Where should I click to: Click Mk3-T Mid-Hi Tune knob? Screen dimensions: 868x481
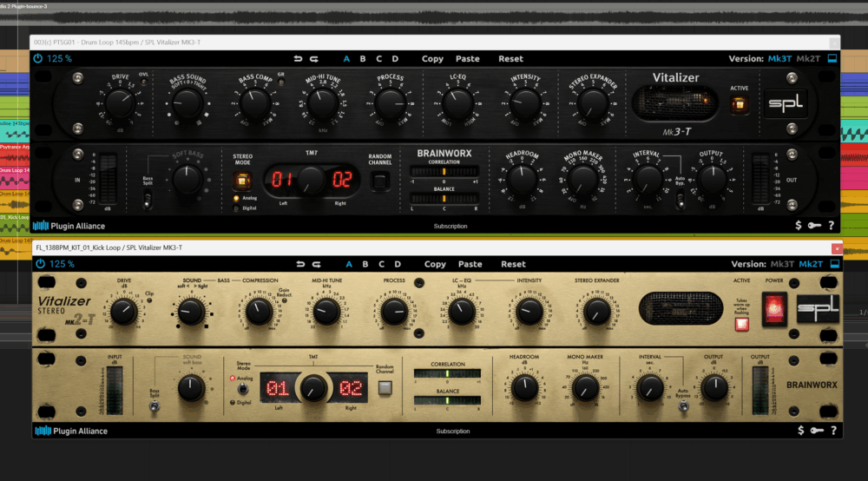pyautogui.click(x=322, y=103)
